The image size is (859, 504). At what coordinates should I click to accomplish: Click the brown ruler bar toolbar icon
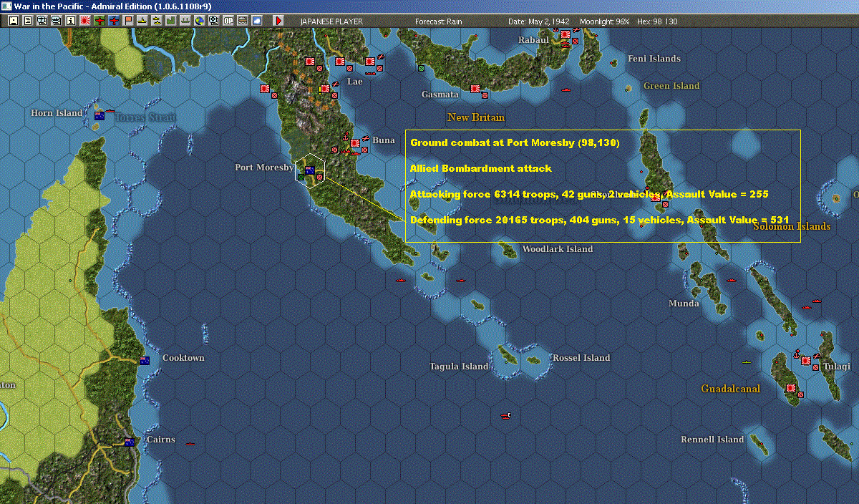243,21
